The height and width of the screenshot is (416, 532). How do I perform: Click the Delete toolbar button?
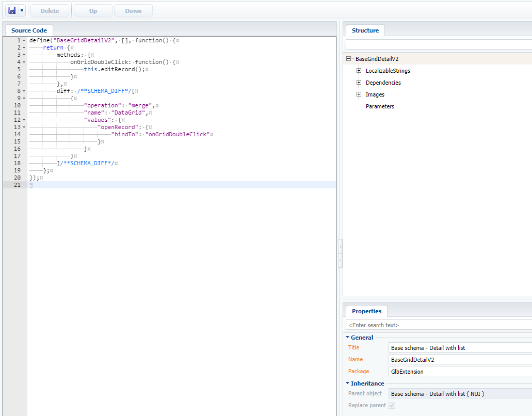click(50, 11)
